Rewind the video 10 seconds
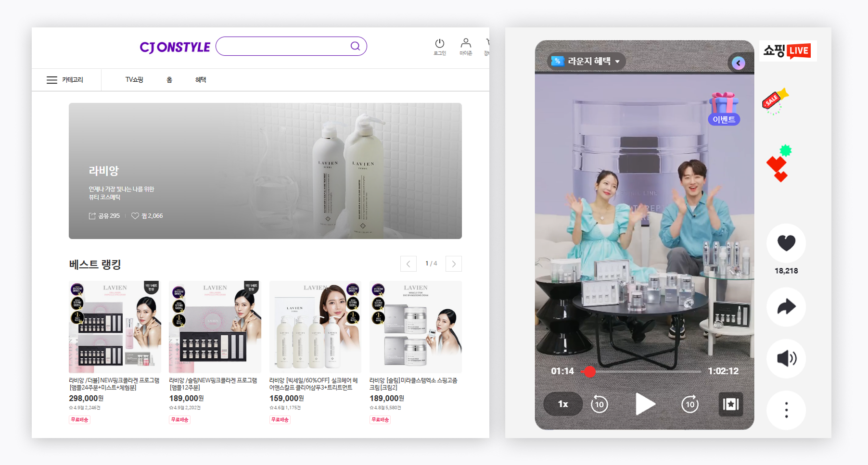 pyautogui.click(x=600, y=404)
